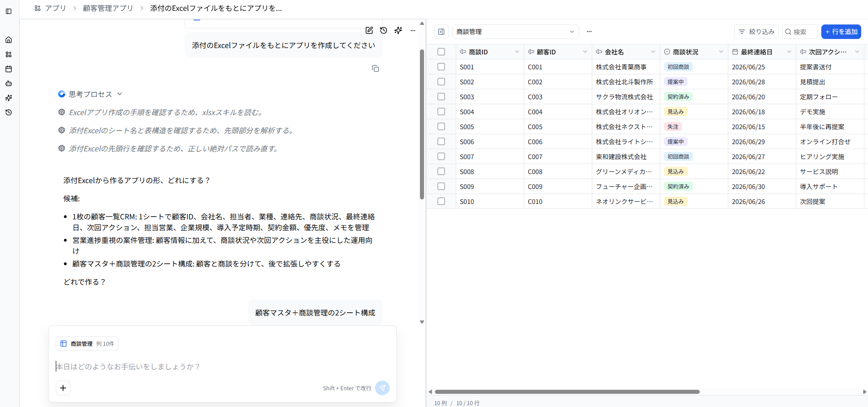868x407 pixels.
Task: Open 最終連絡日 column dropdown arrow
Action: click(x=789, y=52)
